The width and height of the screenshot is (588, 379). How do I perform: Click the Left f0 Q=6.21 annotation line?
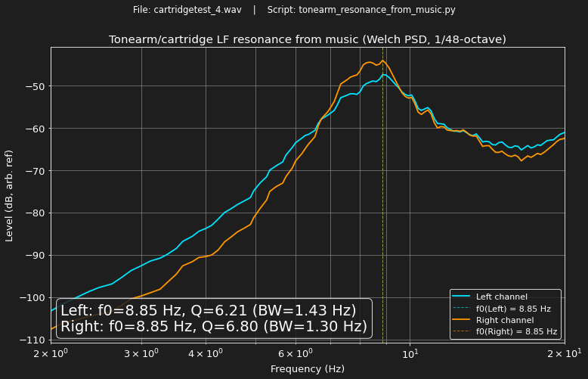(x=209, y=311)
